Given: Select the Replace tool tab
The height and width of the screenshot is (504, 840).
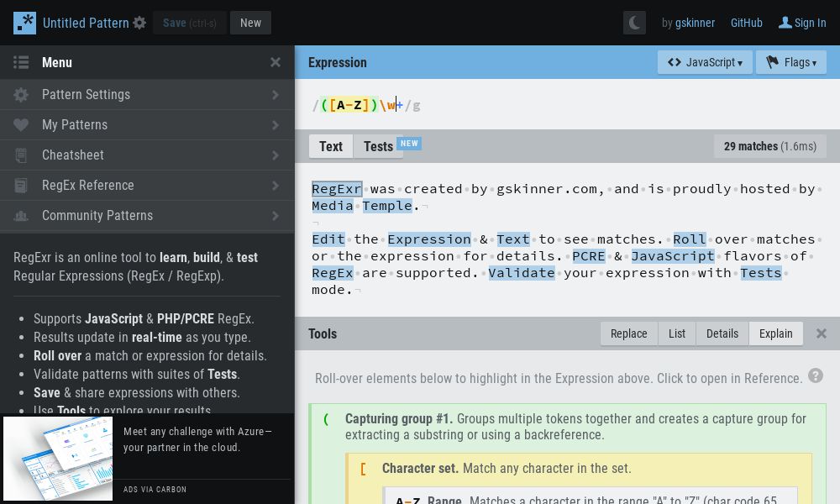Looking at the screenshot, I should point(629,333).
